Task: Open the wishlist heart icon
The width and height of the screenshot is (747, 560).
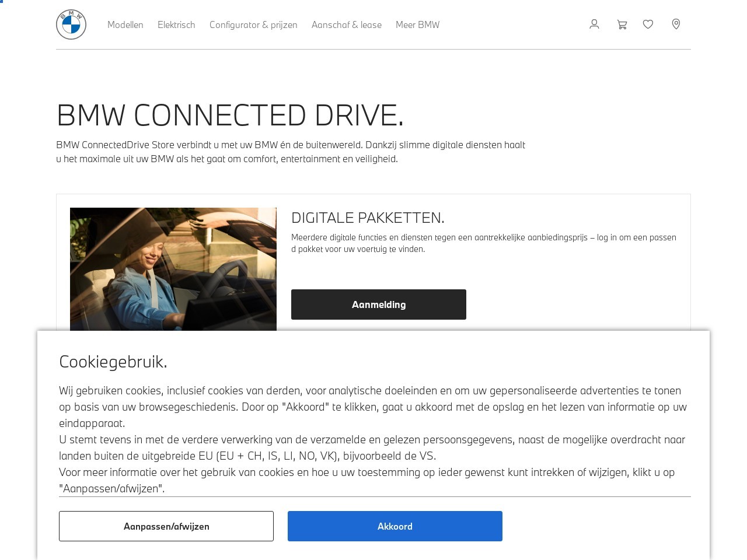Action: click(648, 24)
